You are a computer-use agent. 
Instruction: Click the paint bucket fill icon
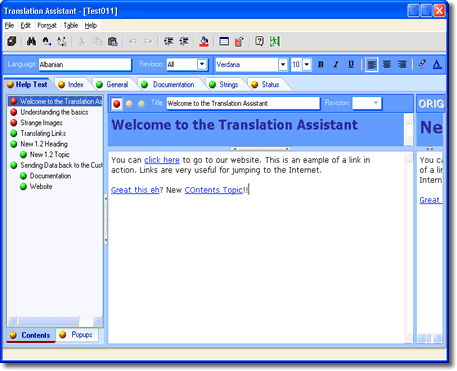click(x=204, y=41)
